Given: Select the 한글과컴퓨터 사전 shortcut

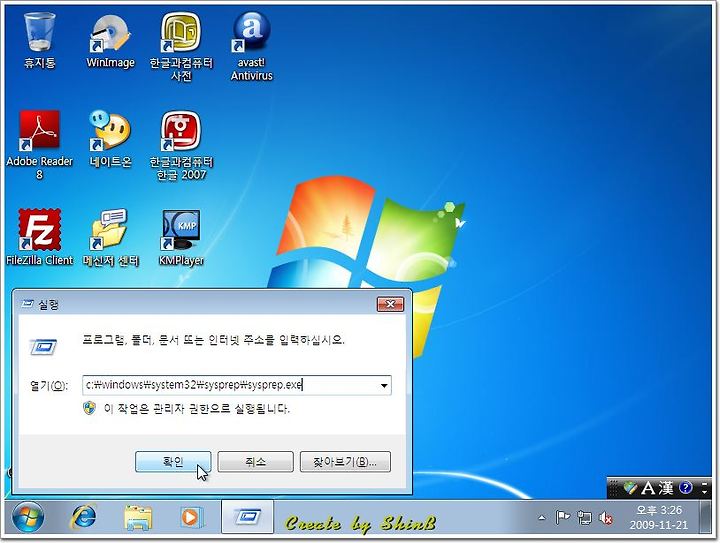Looking at the screenshot, I should coord(181,46).
